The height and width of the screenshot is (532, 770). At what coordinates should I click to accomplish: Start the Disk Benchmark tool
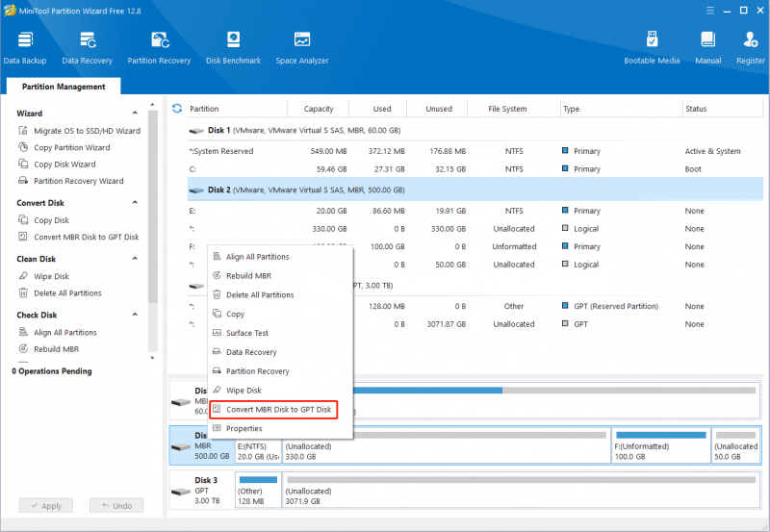point(233,47)
